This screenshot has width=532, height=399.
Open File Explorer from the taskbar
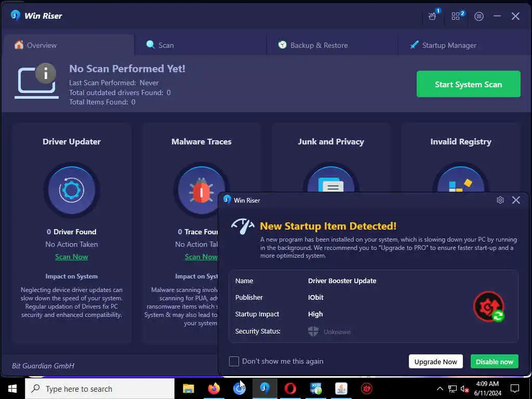click(188, 389)
